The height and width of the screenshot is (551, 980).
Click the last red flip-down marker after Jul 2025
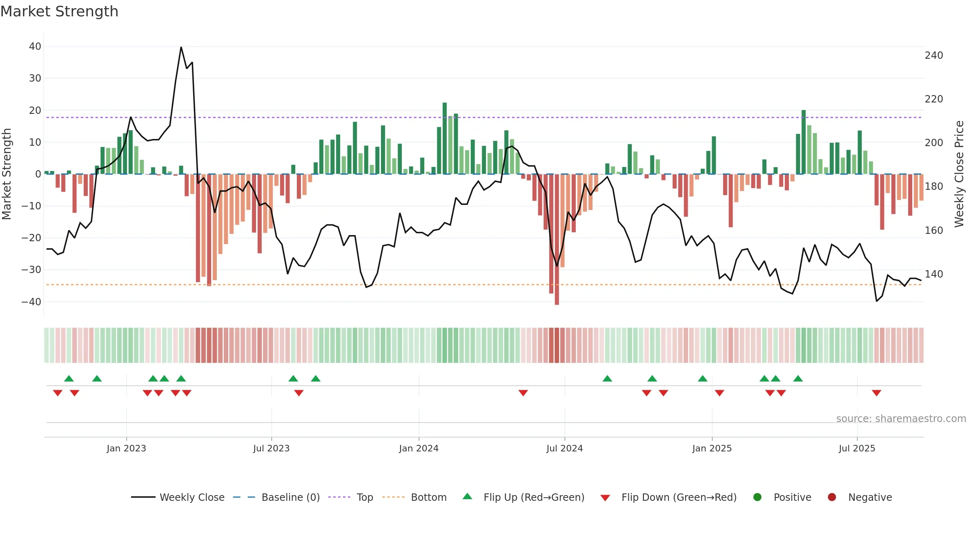[x=876, y=393]
